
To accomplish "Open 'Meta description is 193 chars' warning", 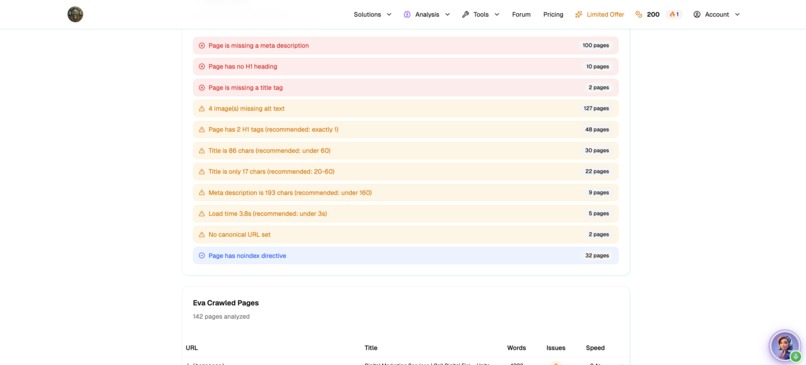I will point(406,192).
